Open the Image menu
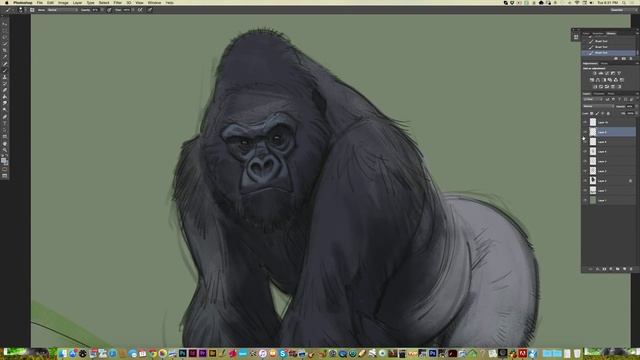 coord(63,2)
